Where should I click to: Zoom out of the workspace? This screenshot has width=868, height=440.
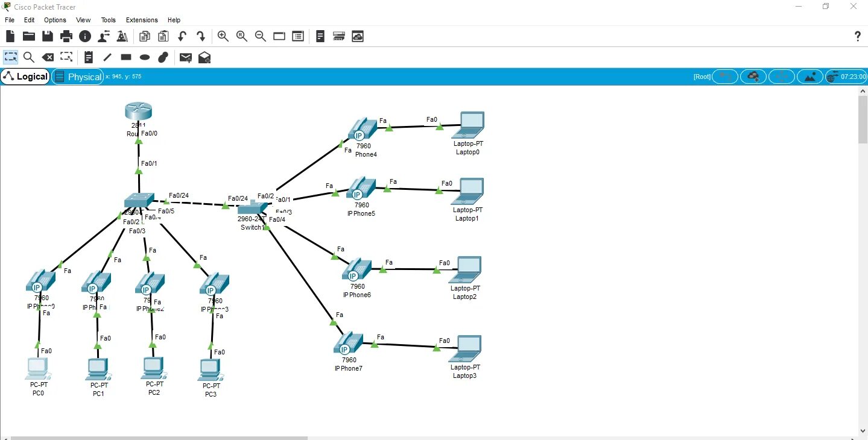point(261,37)
